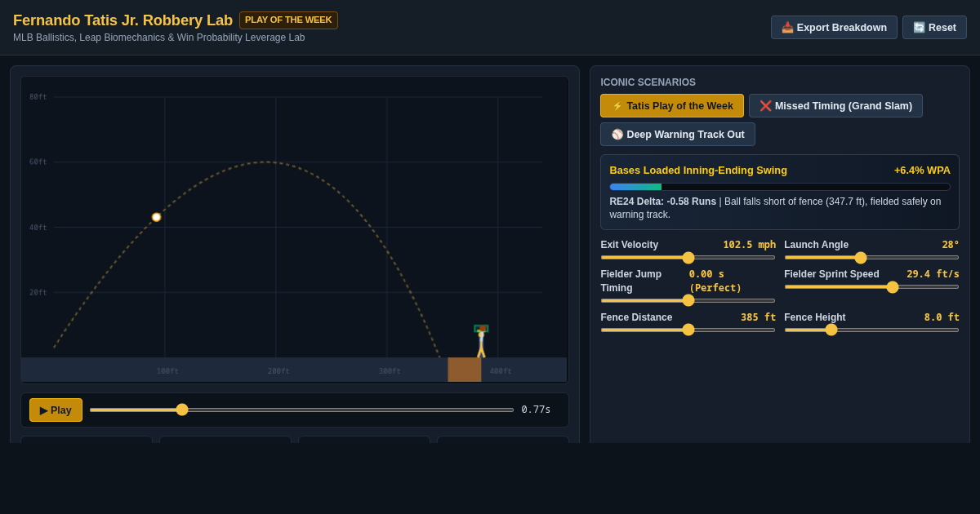This screenshot has height=514, width=980.
Task: Click the 0.00 s (Perfect) timing value
Action: 715,281
